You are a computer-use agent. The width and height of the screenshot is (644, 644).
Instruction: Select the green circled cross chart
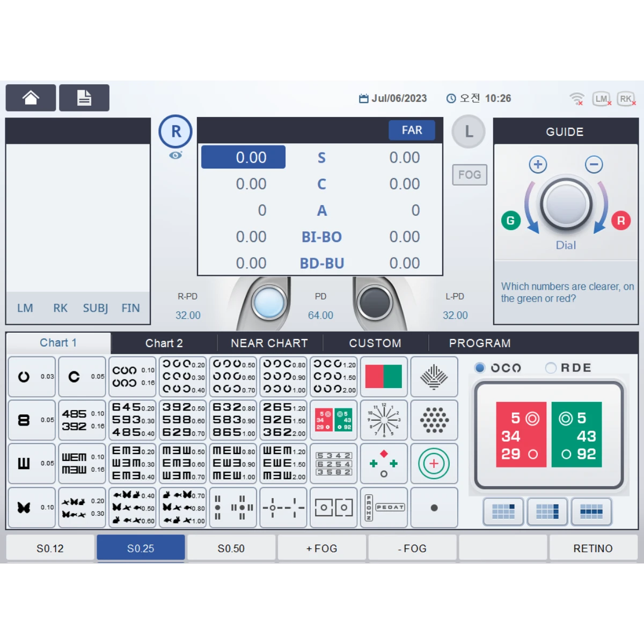[434, 464]
